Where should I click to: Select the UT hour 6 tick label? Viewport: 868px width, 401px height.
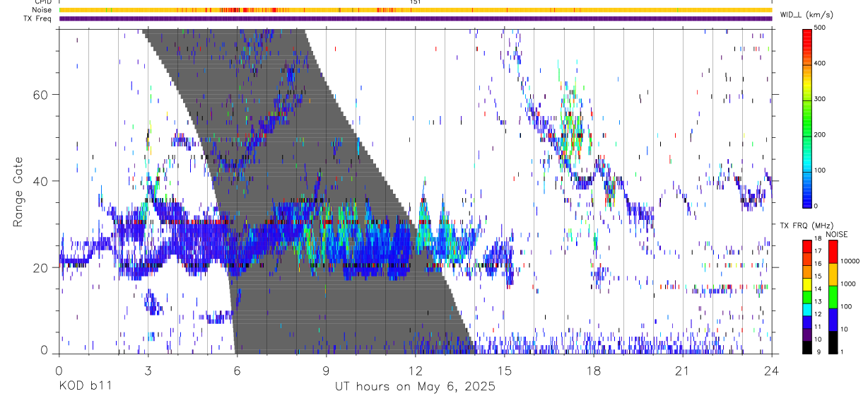coord(237,371)
